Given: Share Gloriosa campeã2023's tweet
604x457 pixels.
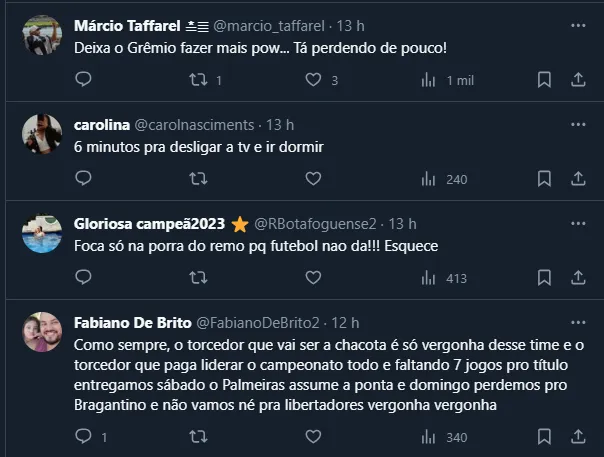Looking at the screenshot, I should [578, 278].
